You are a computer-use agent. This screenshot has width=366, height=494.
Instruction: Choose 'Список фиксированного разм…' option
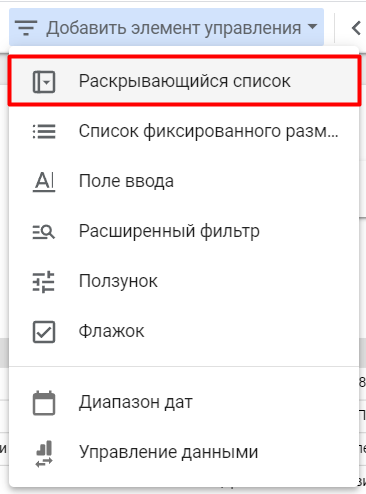click(184, 131)
